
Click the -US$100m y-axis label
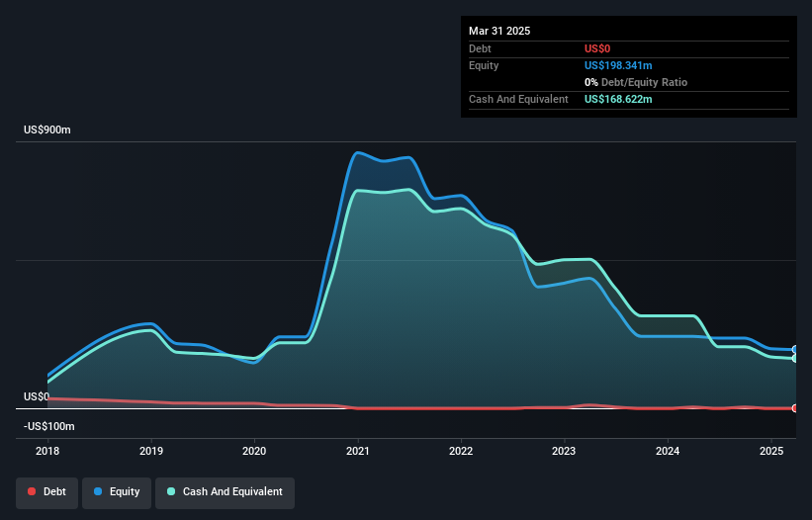49,426
